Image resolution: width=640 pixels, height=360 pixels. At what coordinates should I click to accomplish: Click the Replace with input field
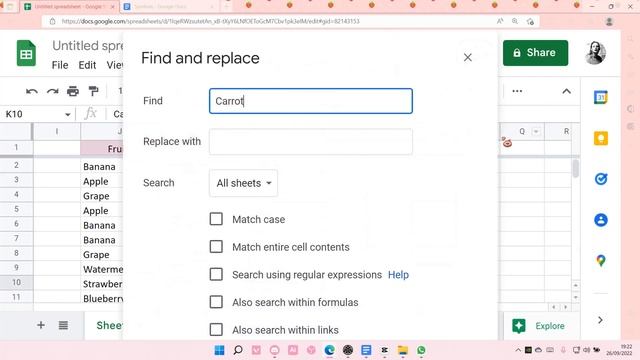[x=311, y=141]
